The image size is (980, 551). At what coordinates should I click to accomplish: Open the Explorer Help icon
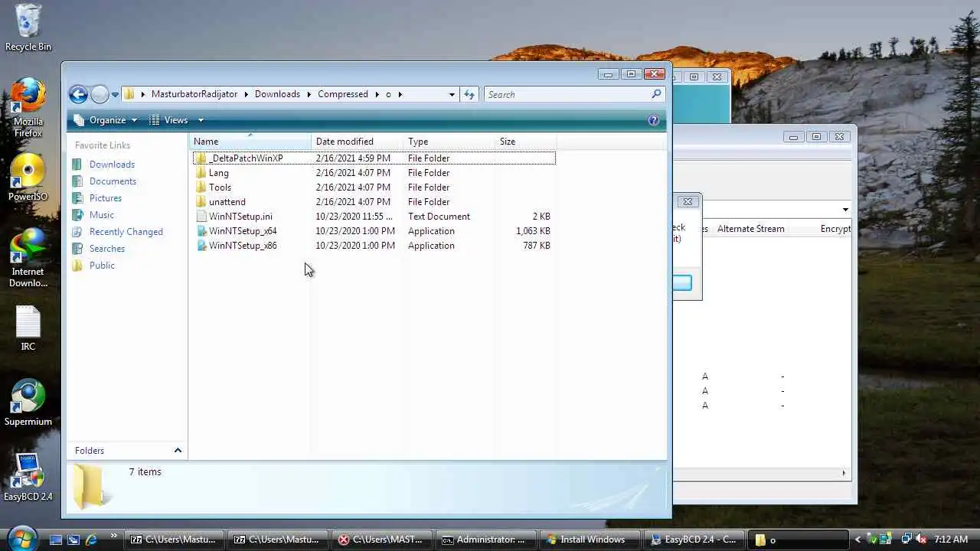point(653,120)
